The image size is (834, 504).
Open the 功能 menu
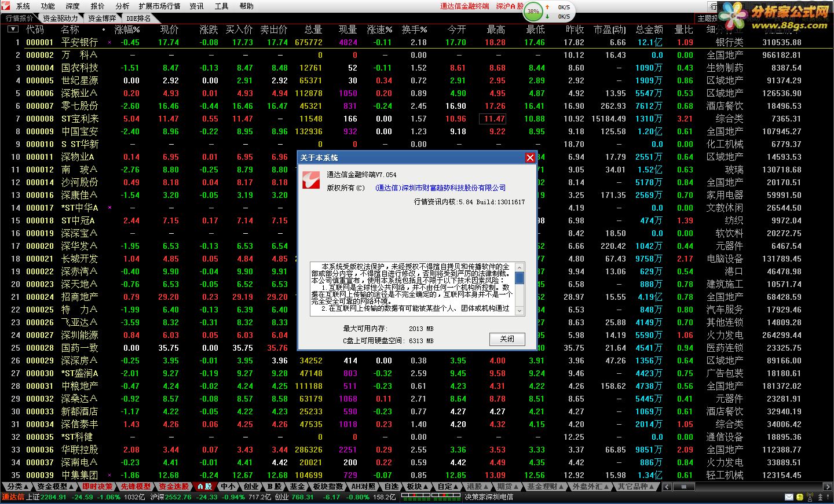pos(48,6)
